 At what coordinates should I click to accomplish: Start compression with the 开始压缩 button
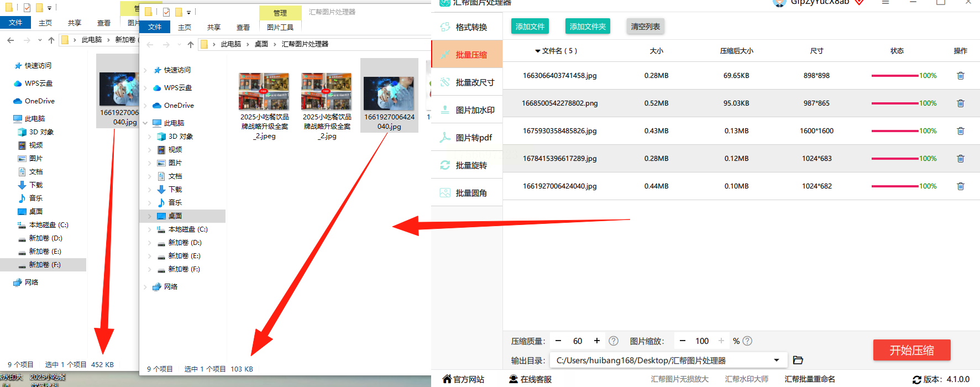pyautogui.click(x=912, y=350)
